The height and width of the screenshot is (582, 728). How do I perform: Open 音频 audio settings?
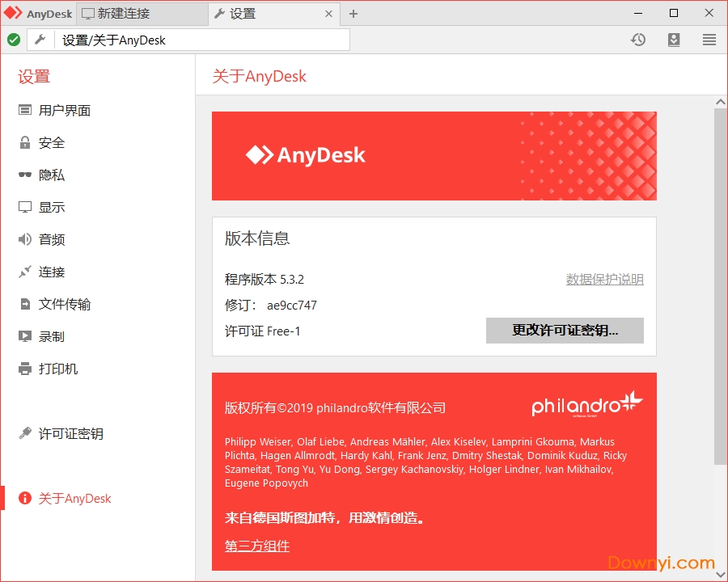click(x=51, y=240)
